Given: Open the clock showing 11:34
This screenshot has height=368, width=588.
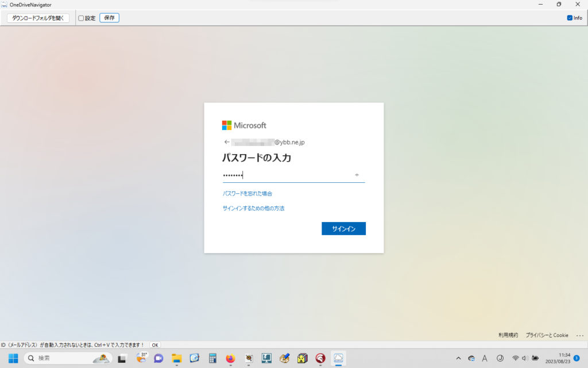Looking at the screenshot, I should [558, 358].
